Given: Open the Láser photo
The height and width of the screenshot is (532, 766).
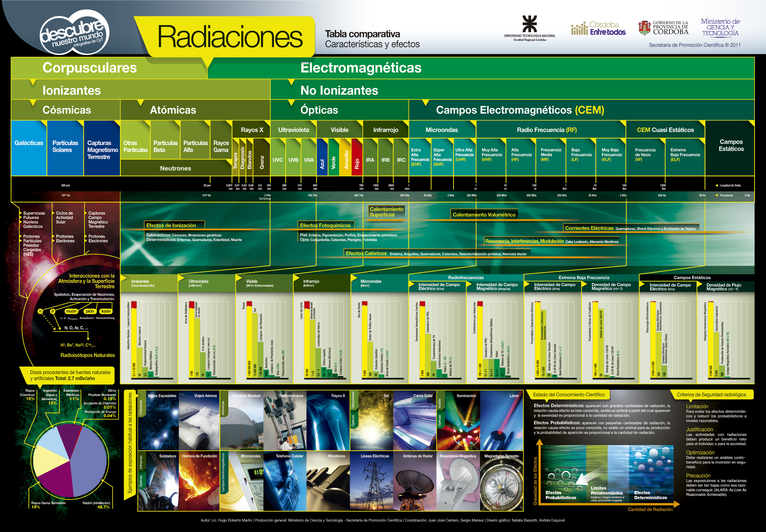Looking at the screenshot, I should tap(501, 420).
